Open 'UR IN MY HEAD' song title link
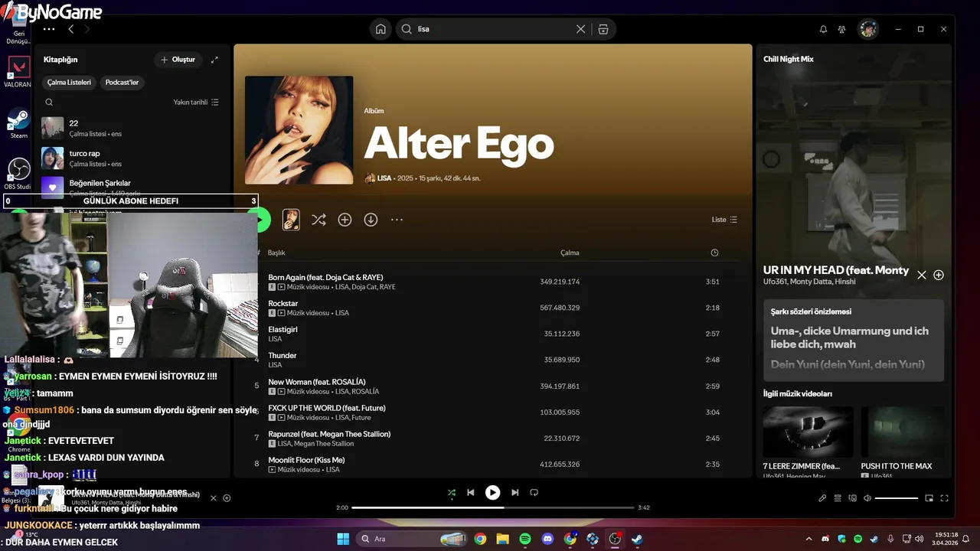 (836, 270)
